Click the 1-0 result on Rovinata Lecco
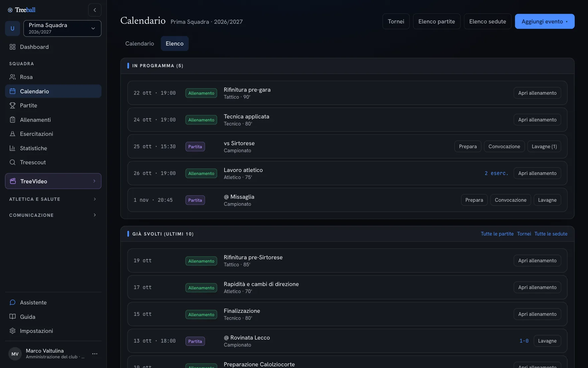Viewport: 588px width, 368px height. click(524, 341)
